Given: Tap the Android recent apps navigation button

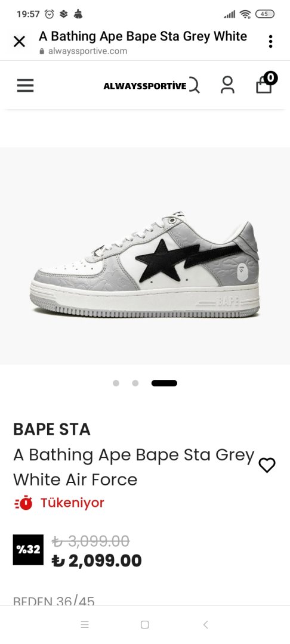Looking at the screenshot, I should coord(85,625).
